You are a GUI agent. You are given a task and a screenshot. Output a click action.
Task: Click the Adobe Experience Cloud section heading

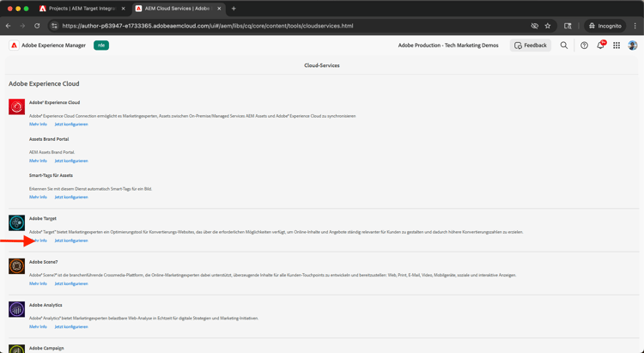click(44, 83)
